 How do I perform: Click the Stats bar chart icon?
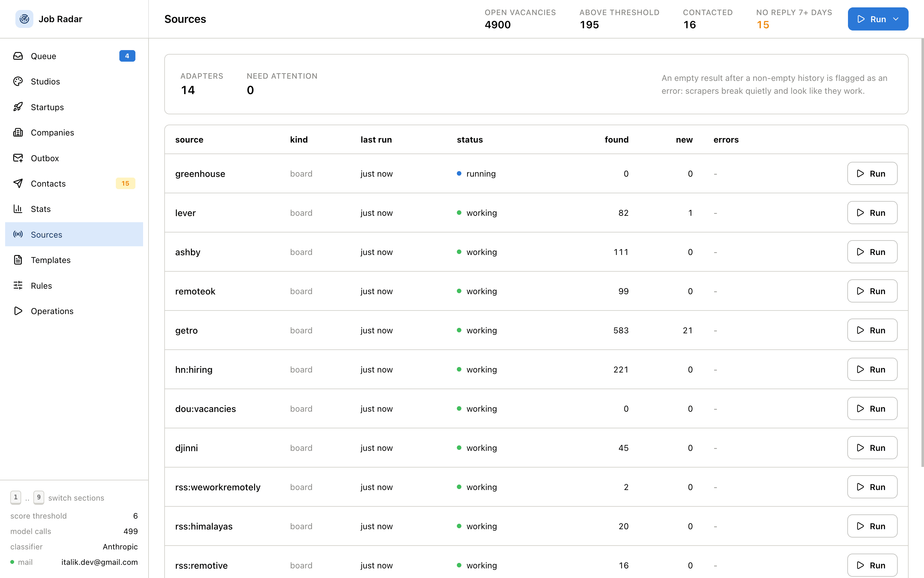click(18, 209)
